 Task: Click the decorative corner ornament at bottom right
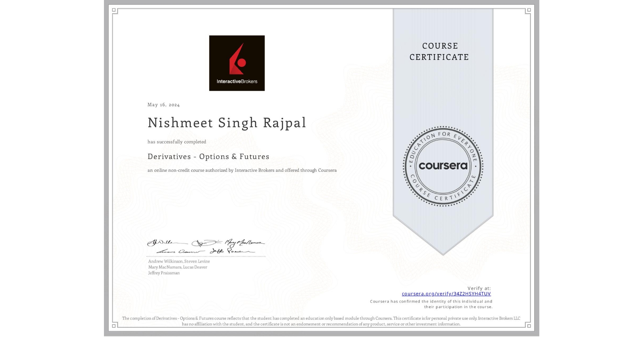tap(528, 326)
